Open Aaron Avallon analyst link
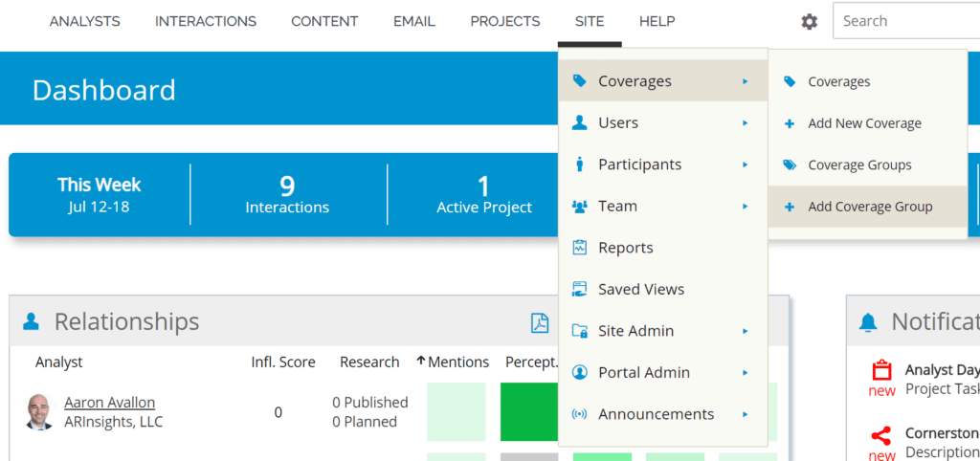Screen dimensions: 980x461 [x=109, y=403]
